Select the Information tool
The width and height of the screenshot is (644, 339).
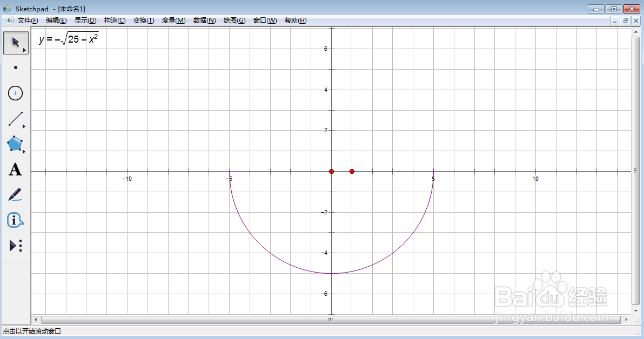click(15, 220)
